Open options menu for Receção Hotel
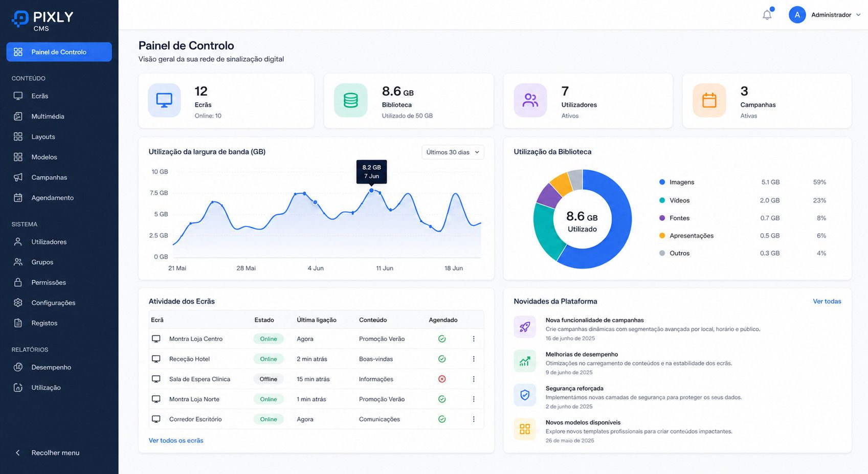868x474 pixels. [474, 359]
